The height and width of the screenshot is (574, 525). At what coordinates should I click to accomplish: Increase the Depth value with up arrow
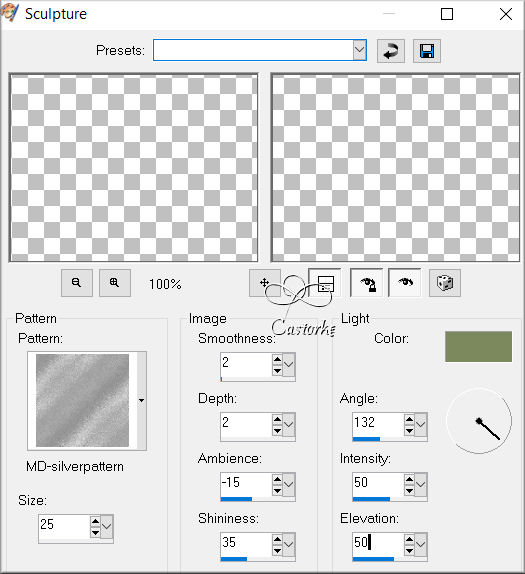coord(278,419)
